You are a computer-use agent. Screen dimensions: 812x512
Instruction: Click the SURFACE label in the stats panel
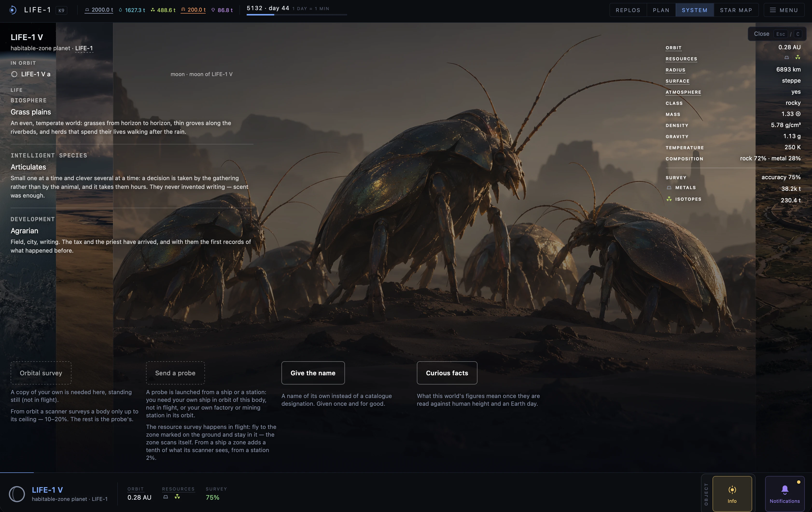[x=678, y=81]
